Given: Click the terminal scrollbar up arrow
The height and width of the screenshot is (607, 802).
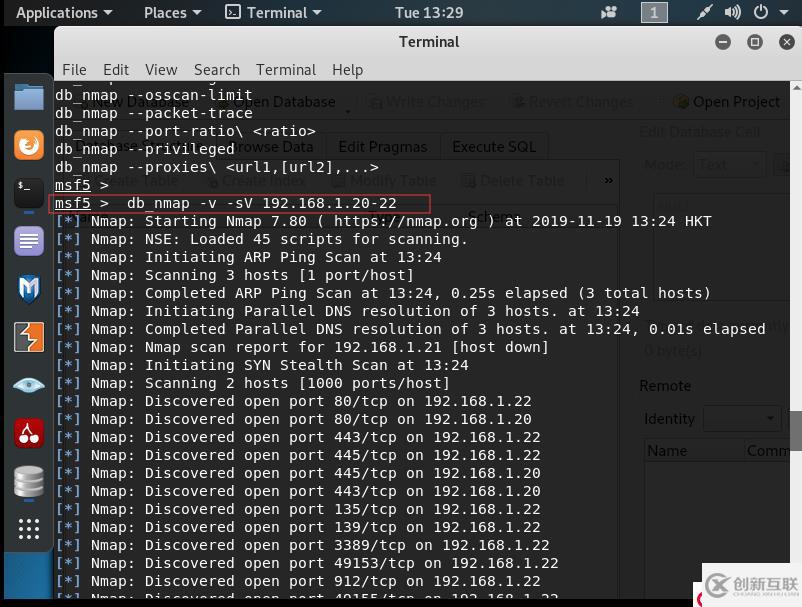Looking at the screenshot, I should [x=796, y=87].
